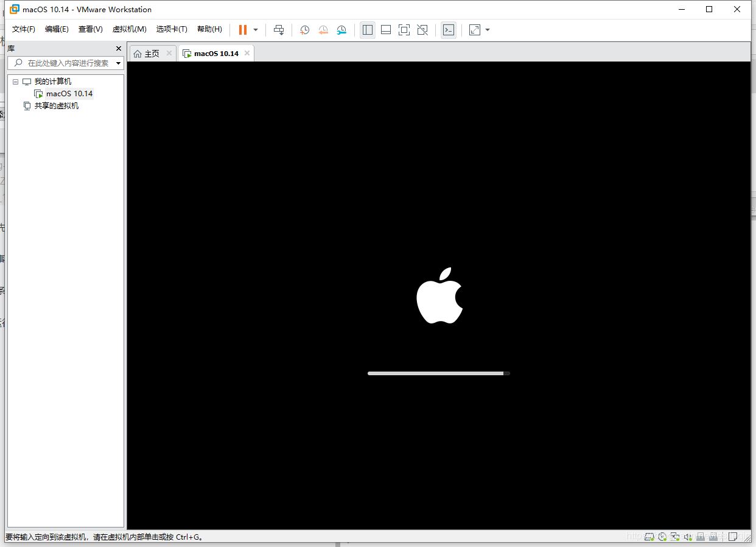This screenshot has height=547, width=756.
Task: Take a snapshot of the virtual machine
Action: pyautogui.click(x=304, y=30)
